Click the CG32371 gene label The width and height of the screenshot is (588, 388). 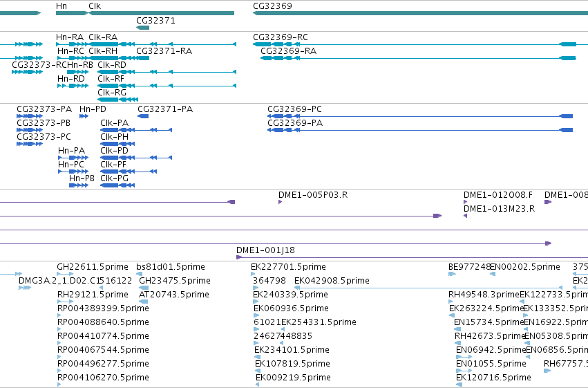(x=155, y=21)
